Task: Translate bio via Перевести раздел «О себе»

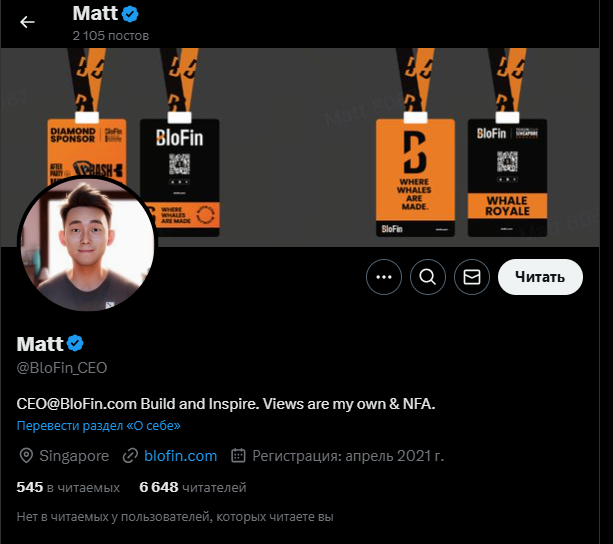Action: click(x=99, y=425)
